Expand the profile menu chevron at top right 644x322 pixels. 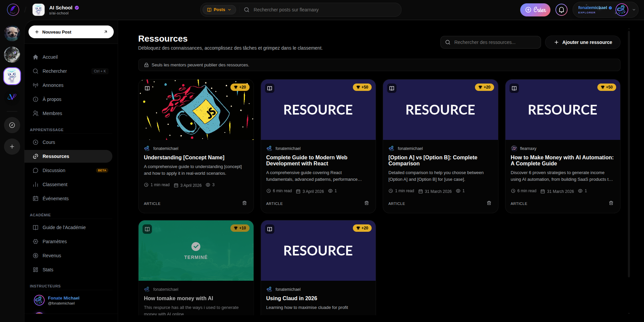tap(634, 10)
